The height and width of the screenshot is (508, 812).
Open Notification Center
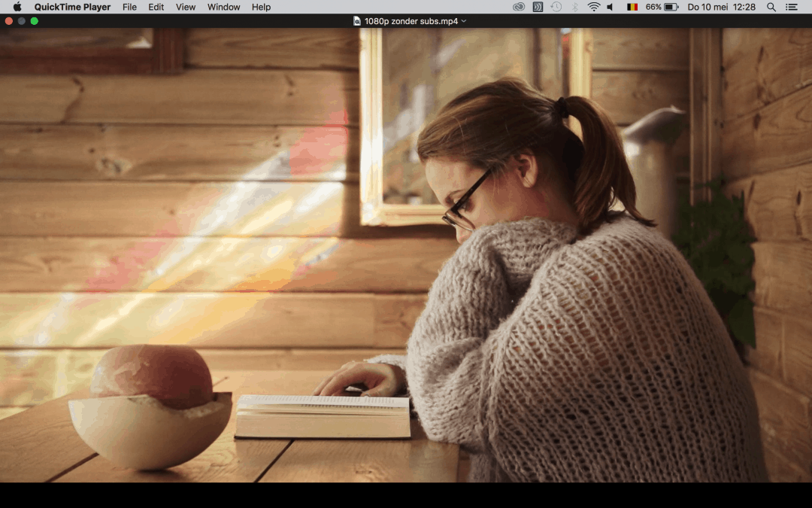coord(791,7)
